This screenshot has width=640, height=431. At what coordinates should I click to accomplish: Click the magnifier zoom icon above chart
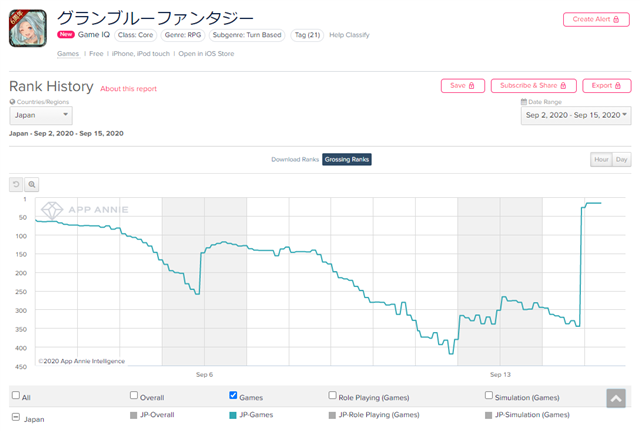point(31,184)
